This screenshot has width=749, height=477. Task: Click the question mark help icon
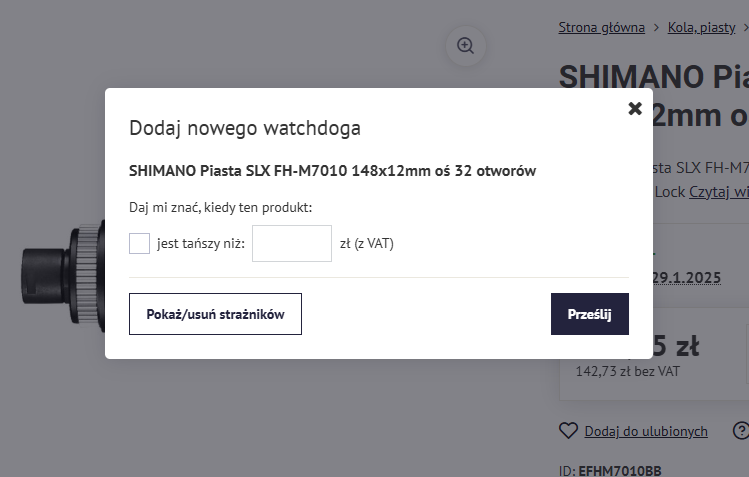[741, 431]
